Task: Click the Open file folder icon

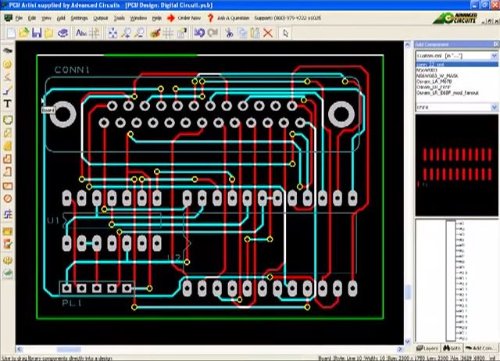Action: point(24,33)
